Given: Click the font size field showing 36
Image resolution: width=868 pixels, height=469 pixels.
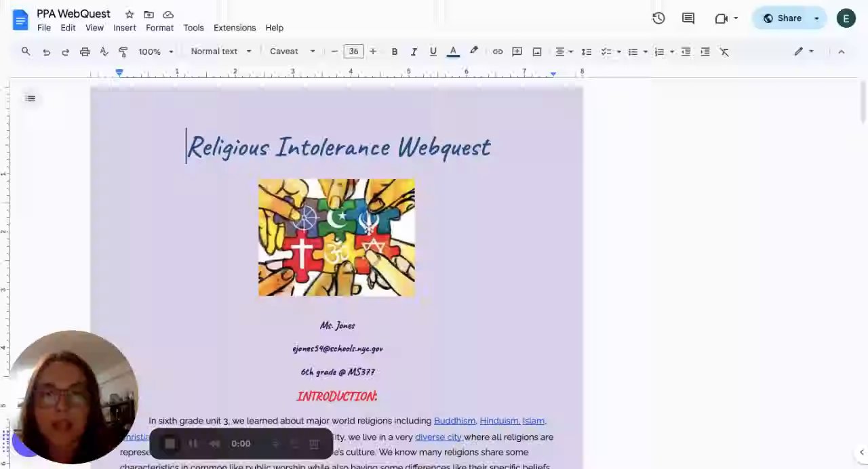Looking at the screenshot, I should (x=353, y=52).
